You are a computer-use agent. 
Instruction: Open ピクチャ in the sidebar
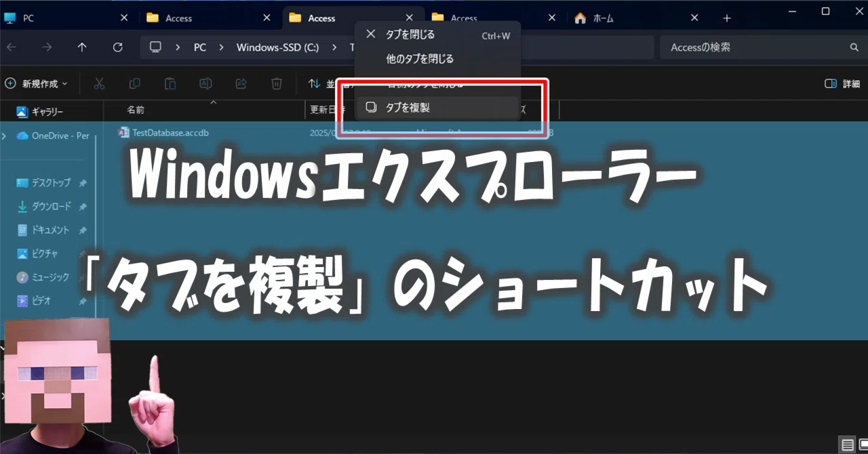tap(39, 253)
